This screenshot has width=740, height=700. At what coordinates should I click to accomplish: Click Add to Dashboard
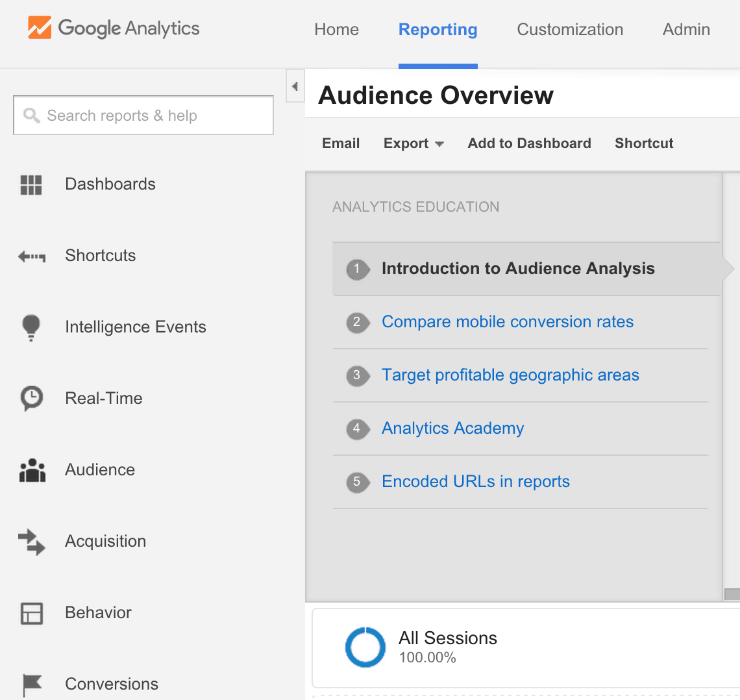coord(529,143)
